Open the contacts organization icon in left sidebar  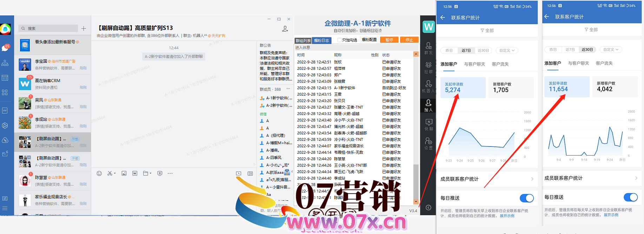(5, 63)
